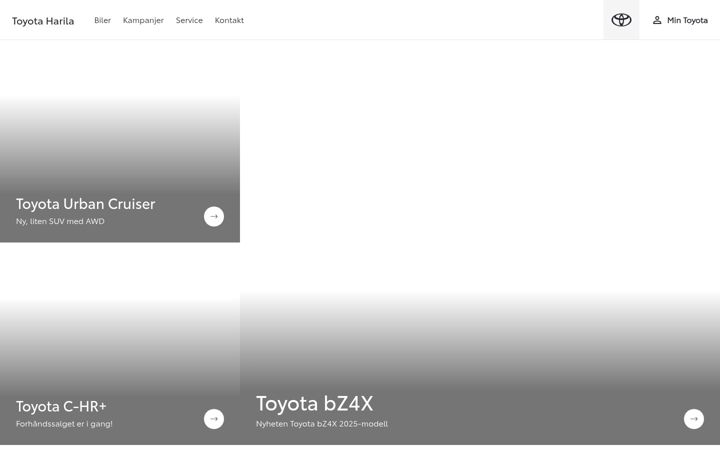Click the Toyota logo icon in header
Image resolution: width=720 pixels, height=450 pixels.
[x=621, y=20]
